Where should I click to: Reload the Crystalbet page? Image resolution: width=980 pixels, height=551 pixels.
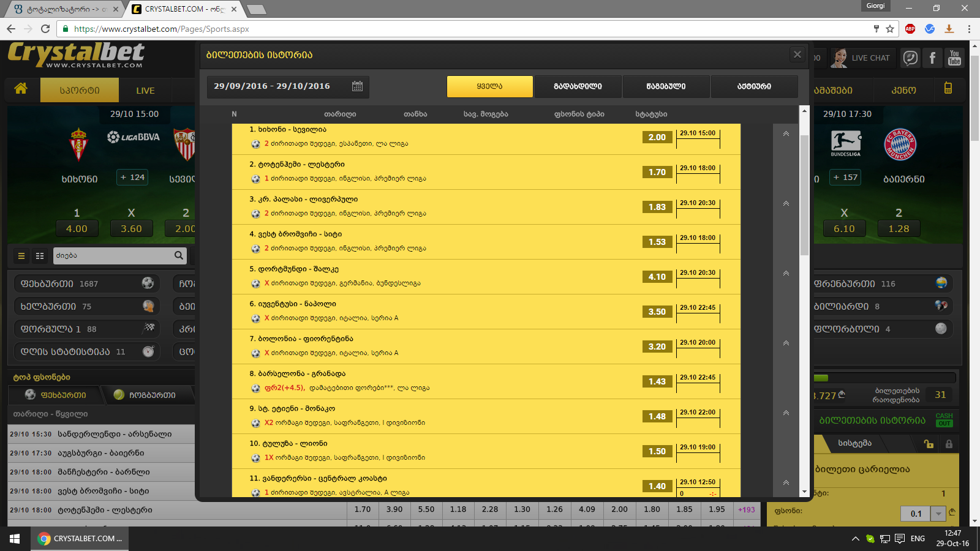[45, 29]
